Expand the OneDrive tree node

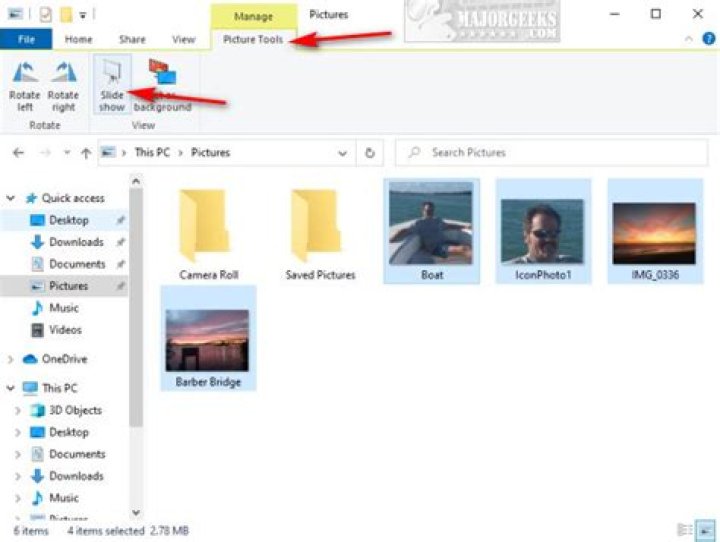pos(11,359)
